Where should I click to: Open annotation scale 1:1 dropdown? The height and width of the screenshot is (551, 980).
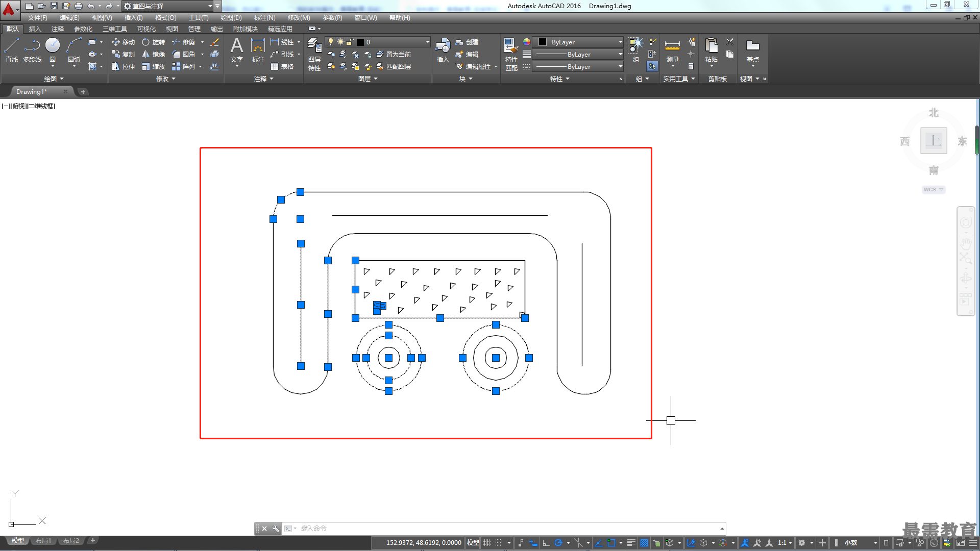pyautogui.click(x=785, y=542)
